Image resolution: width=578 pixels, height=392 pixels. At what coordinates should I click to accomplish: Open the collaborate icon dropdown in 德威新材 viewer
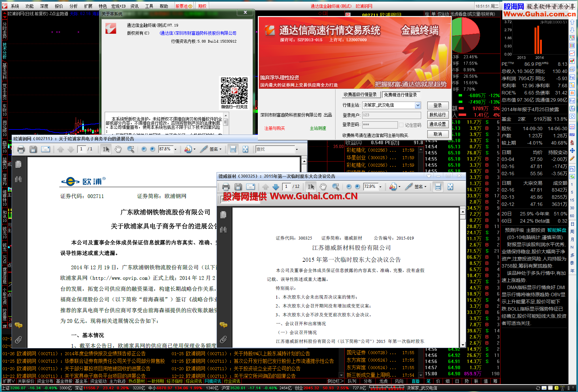point(399,187)
